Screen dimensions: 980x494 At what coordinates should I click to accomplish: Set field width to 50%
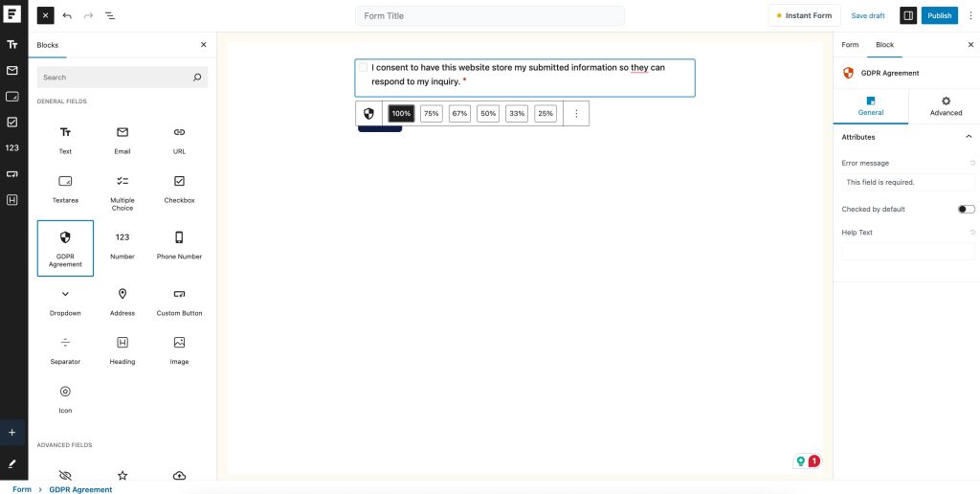488,113
